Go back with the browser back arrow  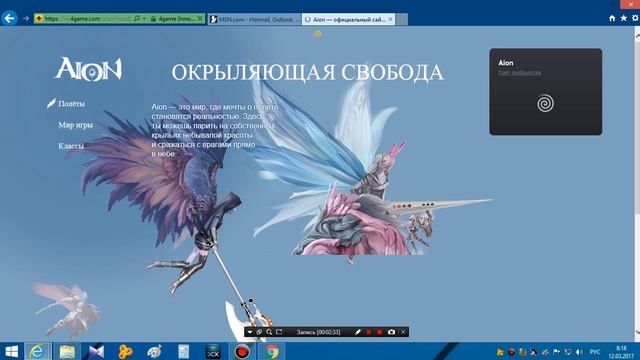click(9, 18)
